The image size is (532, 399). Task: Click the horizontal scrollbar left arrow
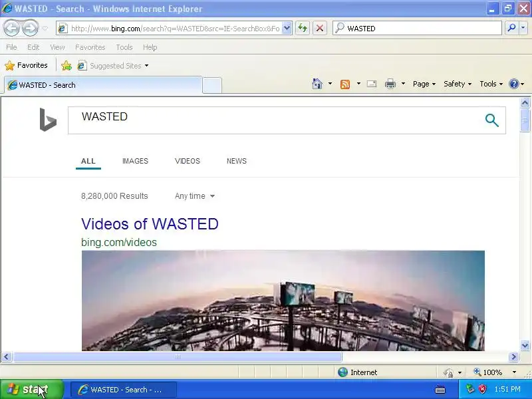[7, 356]
